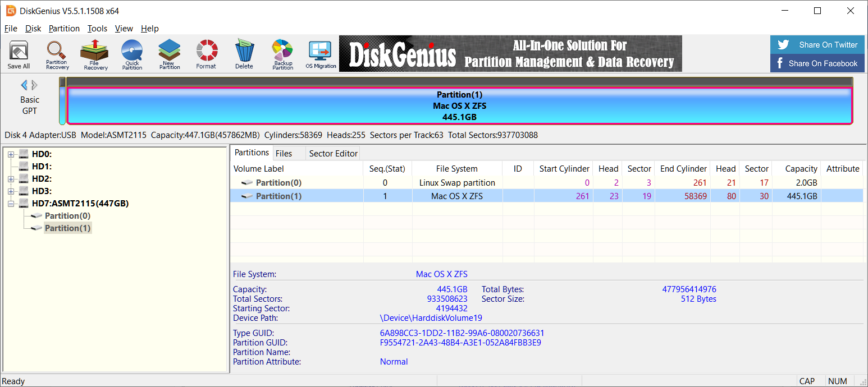Open the Partition menu
Screen dimensions: 868x387
(64, 29)
